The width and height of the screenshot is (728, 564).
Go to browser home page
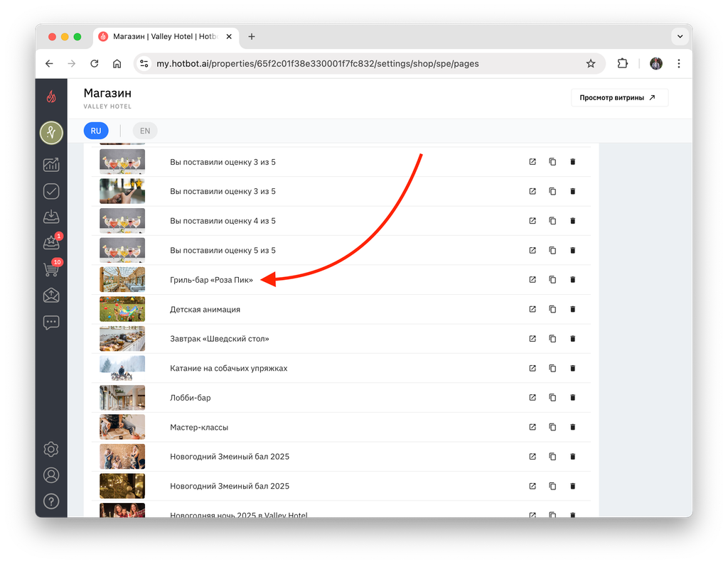pos(117,63)
